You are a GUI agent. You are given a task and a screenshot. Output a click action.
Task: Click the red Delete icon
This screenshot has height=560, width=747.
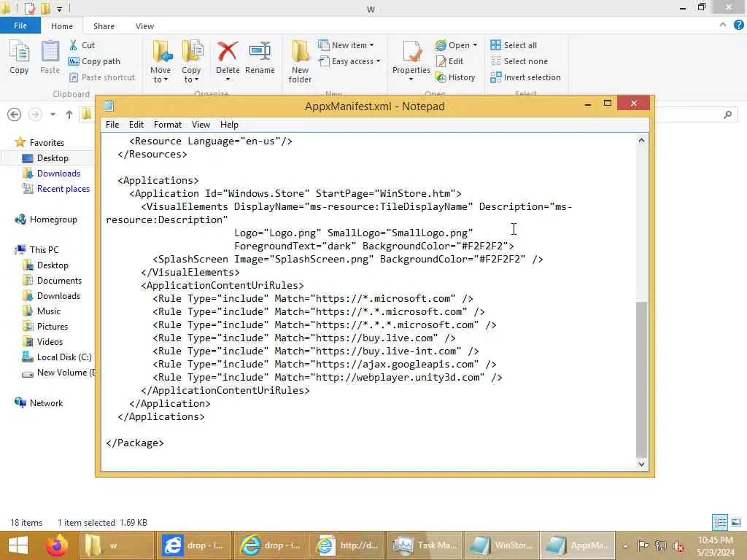228,52
